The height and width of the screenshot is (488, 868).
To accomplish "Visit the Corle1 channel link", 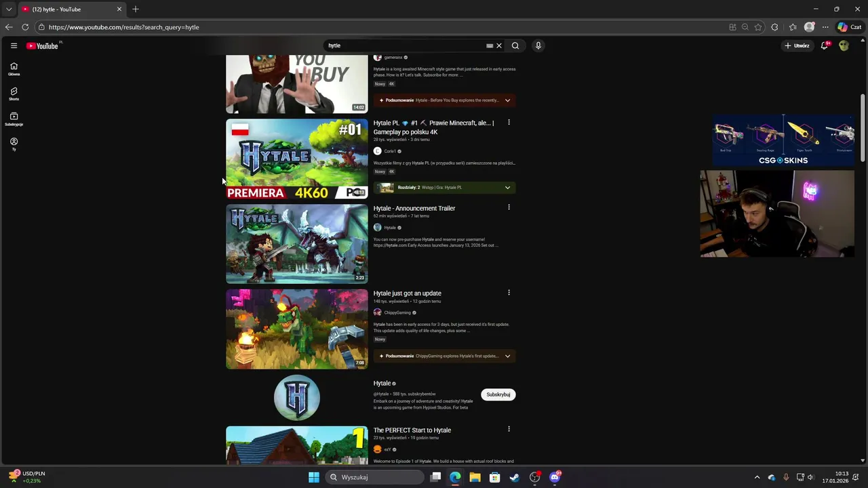I will (x=390, y=151).
